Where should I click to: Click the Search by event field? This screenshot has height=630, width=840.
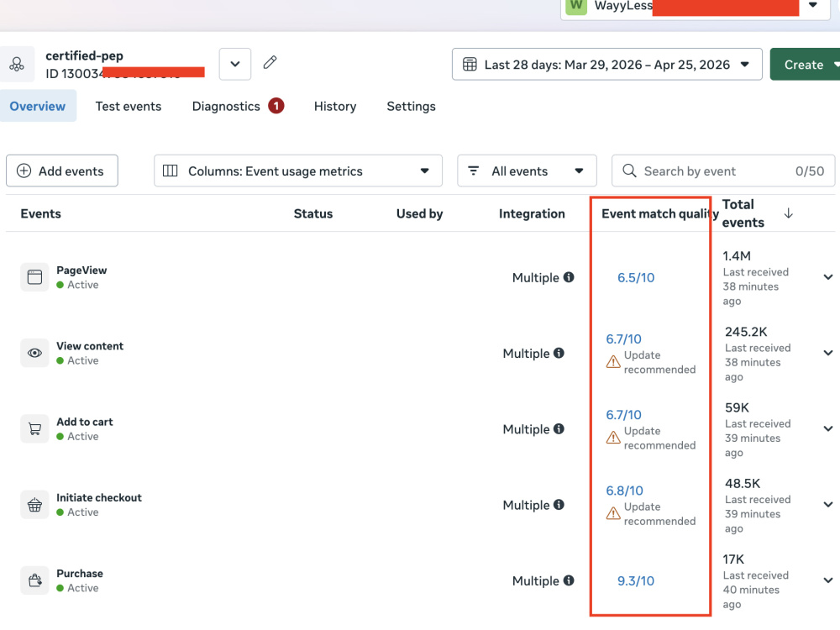(723, 171)
